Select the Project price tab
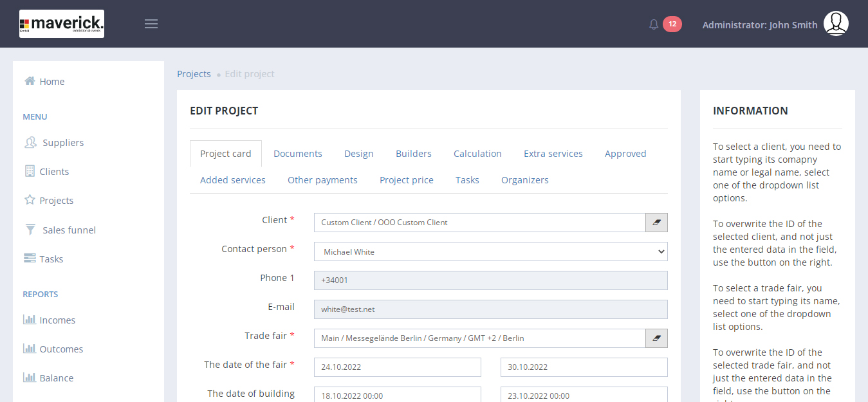868x402 pixels. 406,180
